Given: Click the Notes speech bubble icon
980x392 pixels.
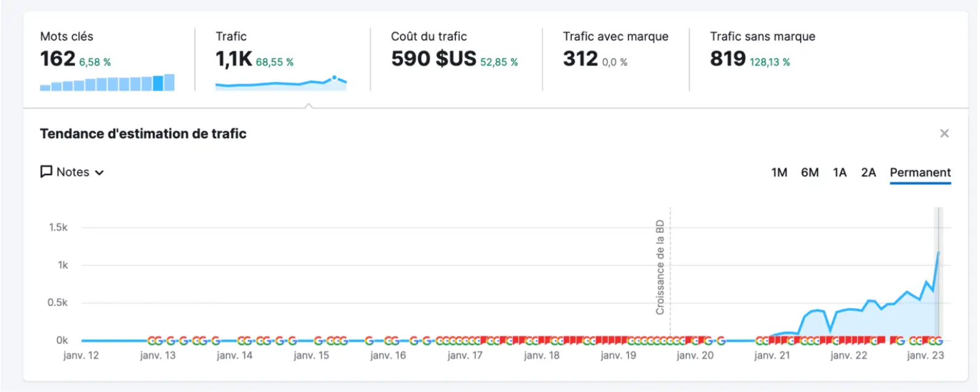Looking at the screenshot, I should coord(46,172).
